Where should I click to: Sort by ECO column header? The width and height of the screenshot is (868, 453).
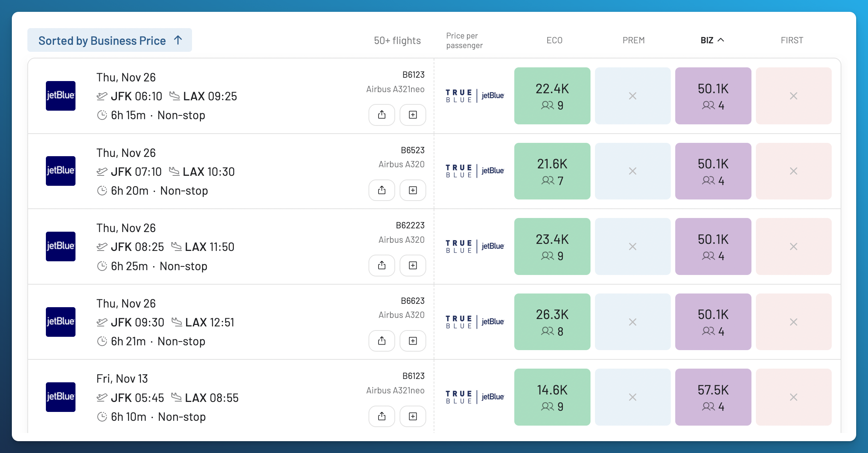[x=554, y=40]
